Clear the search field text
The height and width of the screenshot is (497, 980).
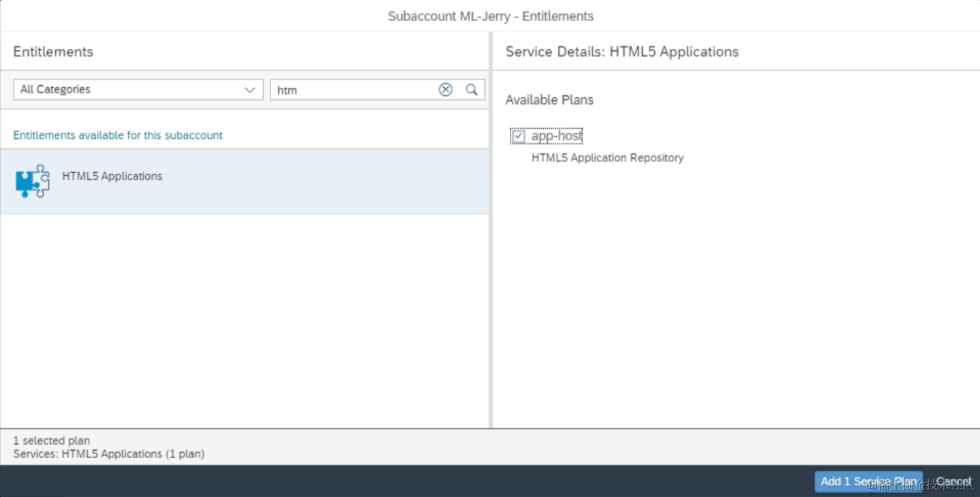tap(445, 89)
